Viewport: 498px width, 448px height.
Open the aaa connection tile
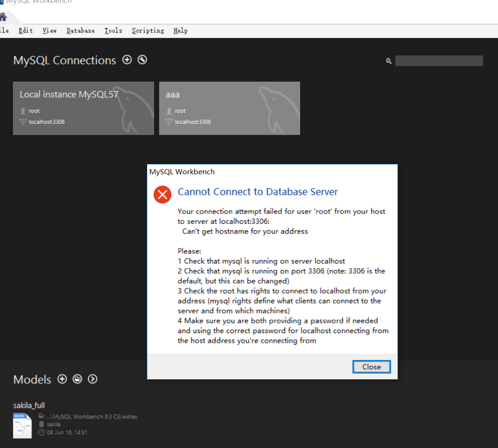coord(230,108)
